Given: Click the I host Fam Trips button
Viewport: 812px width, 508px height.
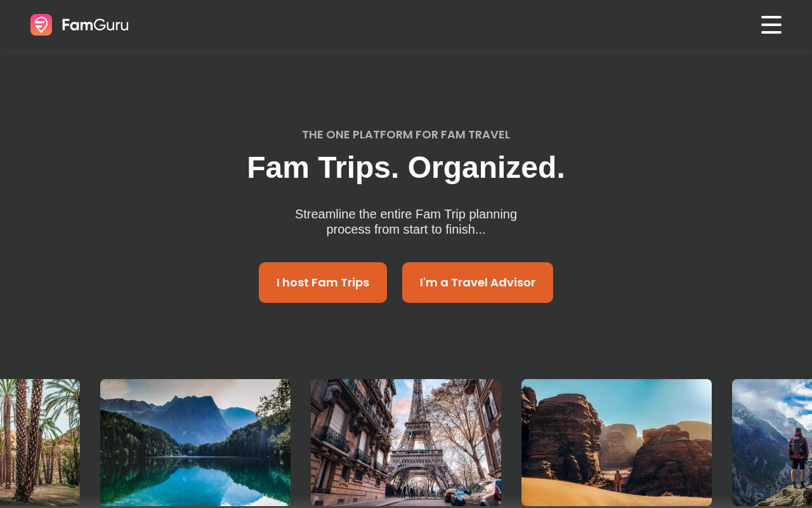Looking at the screenshot, I should coord(323,283).
